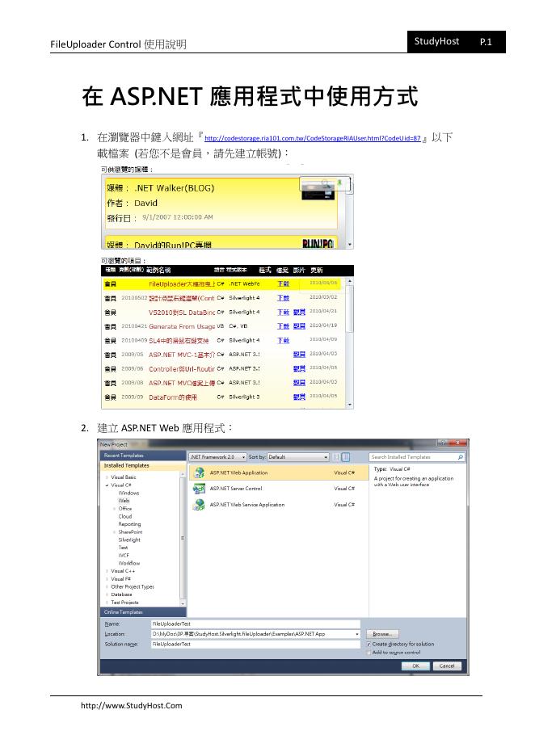Click the Cancel button in New Project
This screenshot has height=756, width=535.
pyautogui.click(x=447, y=666)
